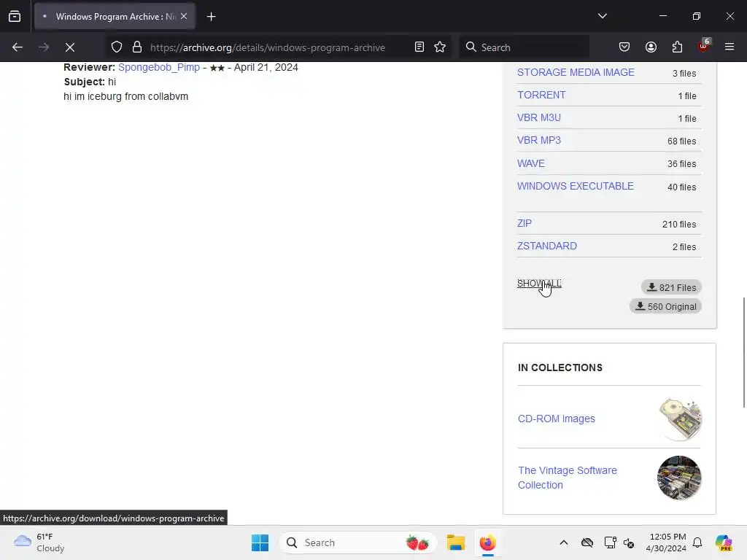The height and width of the screenshot is (560, 747).
Task: Open reviewer Spongebob_Pimp profile
Action: point(159,67)
